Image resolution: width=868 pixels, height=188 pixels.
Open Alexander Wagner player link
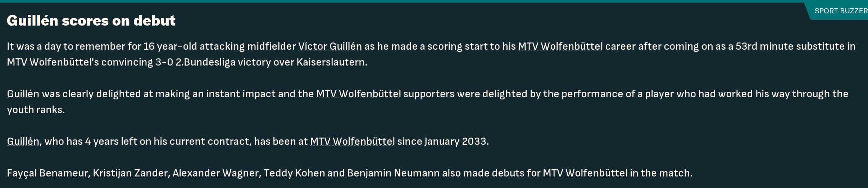[x=215, y=173]
